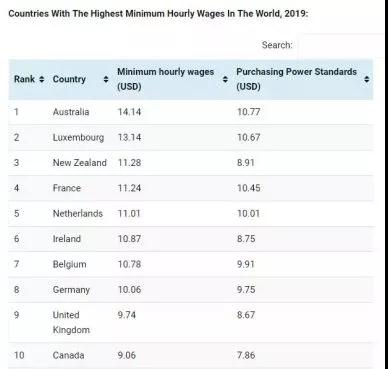Image resolution: width=388 pixels, height=369 pixels.
Task: Click Purchasing Power Standards (USD) header
Action: point(297,79)
